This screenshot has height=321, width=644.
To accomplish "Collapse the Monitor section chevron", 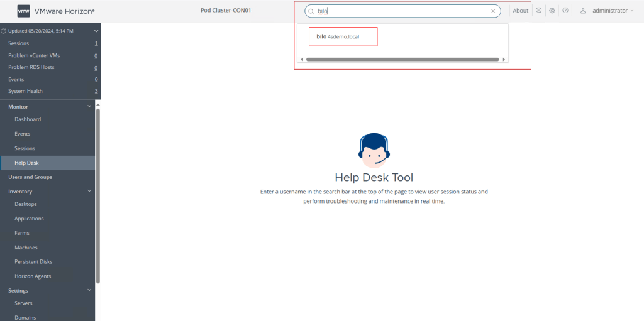I will click(89, 106).
